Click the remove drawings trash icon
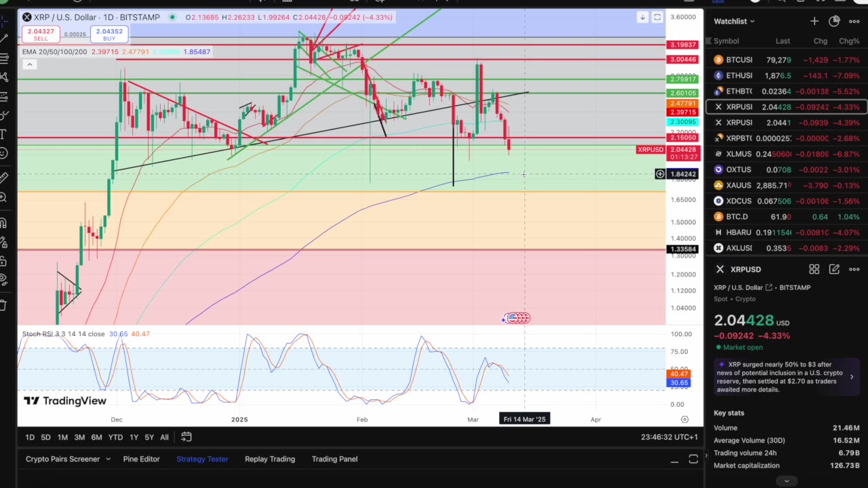The height and width of the screenshot is (488, 868). pyautogui.click(x=3, y=304)
